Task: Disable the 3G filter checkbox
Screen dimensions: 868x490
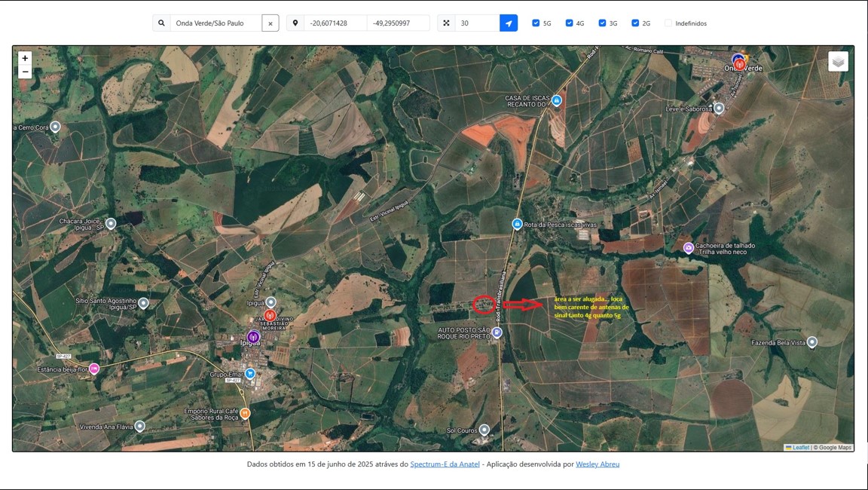Action: (602, 23)
